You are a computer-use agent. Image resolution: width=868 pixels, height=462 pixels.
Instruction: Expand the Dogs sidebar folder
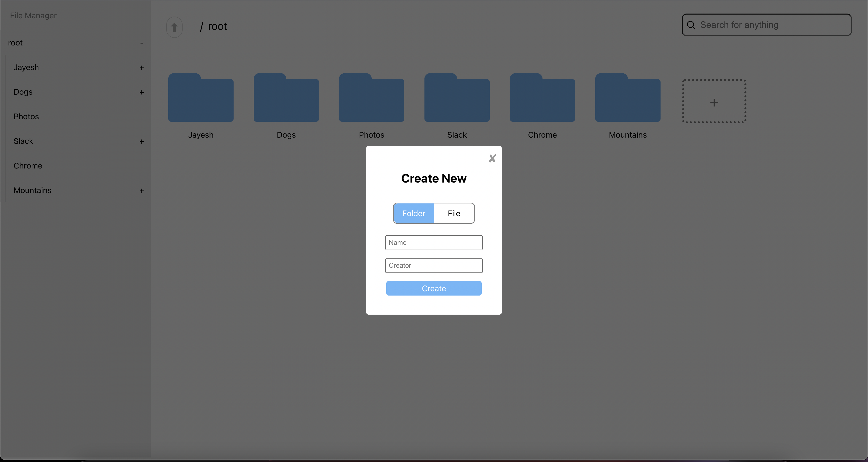pyautogui.click(x=141, y=92)
